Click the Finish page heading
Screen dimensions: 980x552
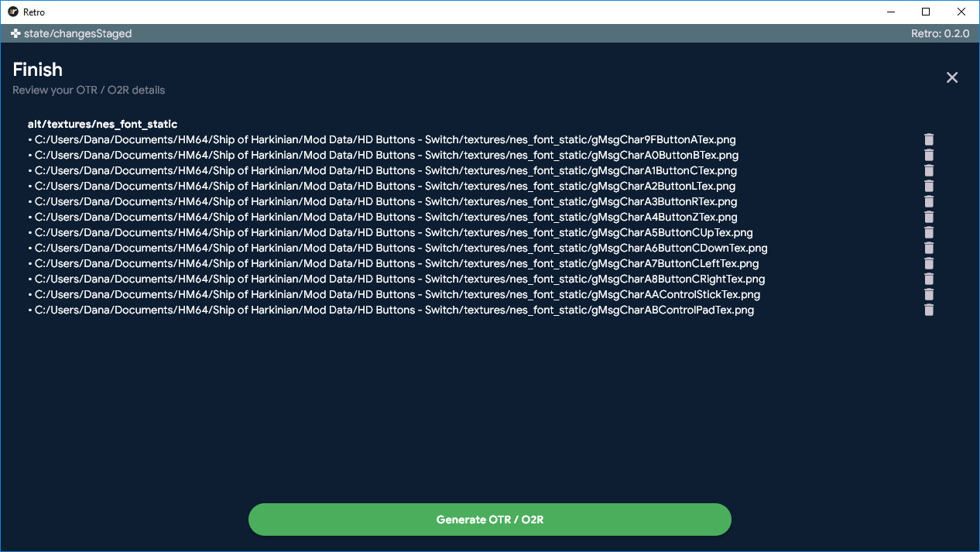(37, 69)
